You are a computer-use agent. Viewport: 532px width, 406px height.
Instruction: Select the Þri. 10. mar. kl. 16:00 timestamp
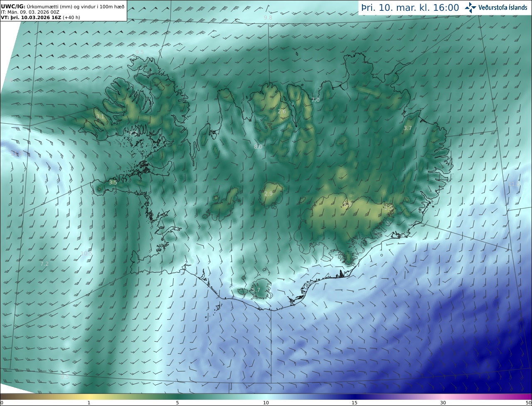410,8
